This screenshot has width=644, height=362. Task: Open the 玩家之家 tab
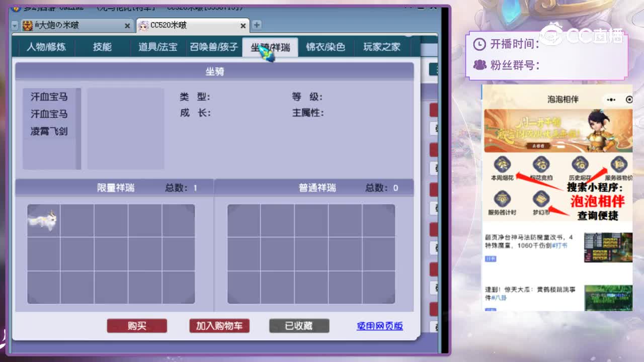click(382, 47)
